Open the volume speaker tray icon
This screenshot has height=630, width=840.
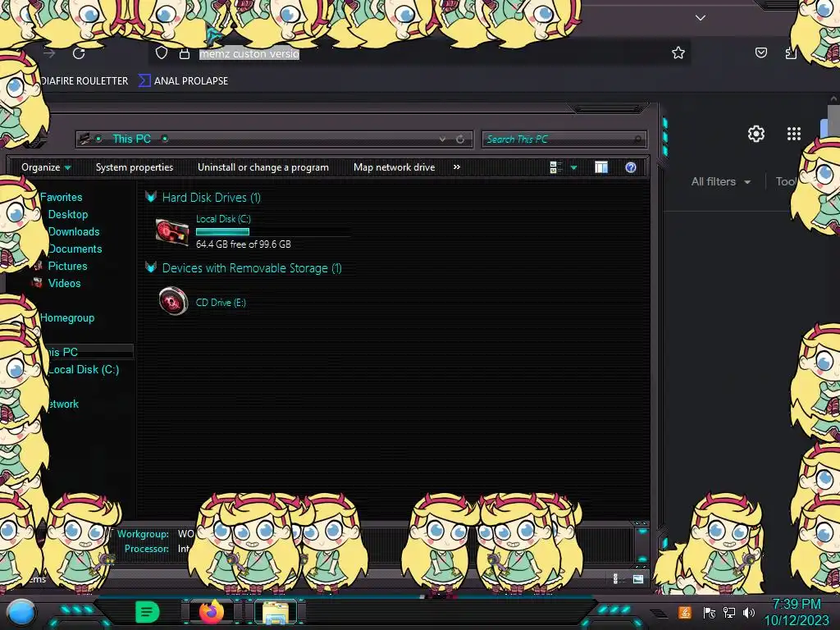(748, 612)
